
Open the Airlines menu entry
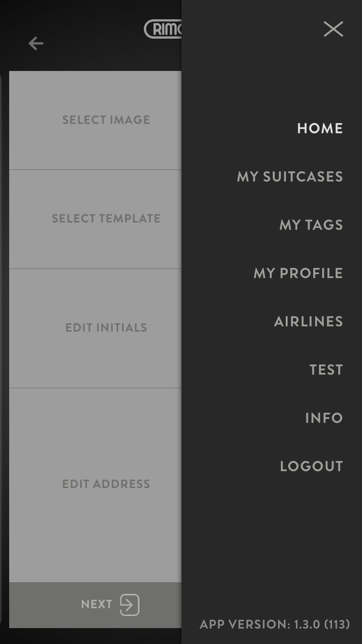click(308, 322)
